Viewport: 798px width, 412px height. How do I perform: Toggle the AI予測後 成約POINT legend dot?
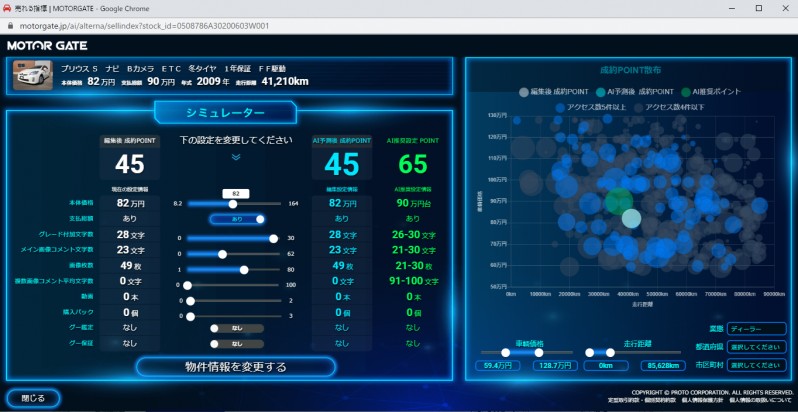pyautogui.click(x=601, y=92)
